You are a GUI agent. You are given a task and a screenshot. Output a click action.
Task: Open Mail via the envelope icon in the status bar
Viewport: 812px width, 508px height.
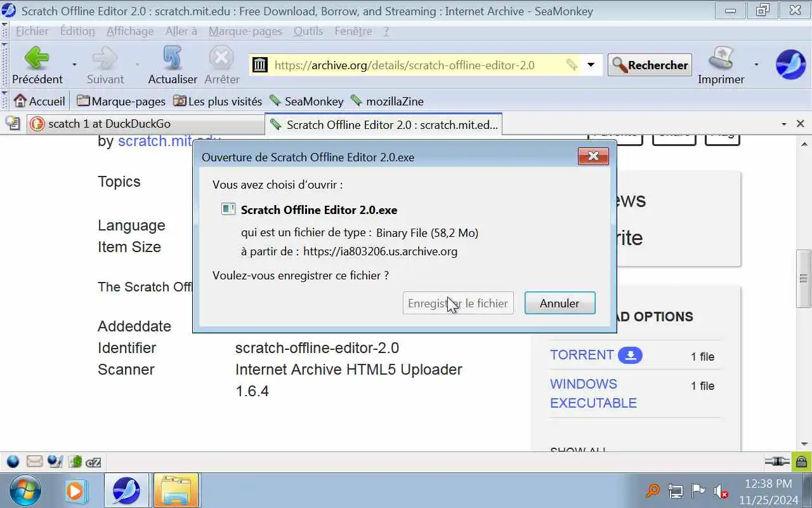tap(34, 462)
